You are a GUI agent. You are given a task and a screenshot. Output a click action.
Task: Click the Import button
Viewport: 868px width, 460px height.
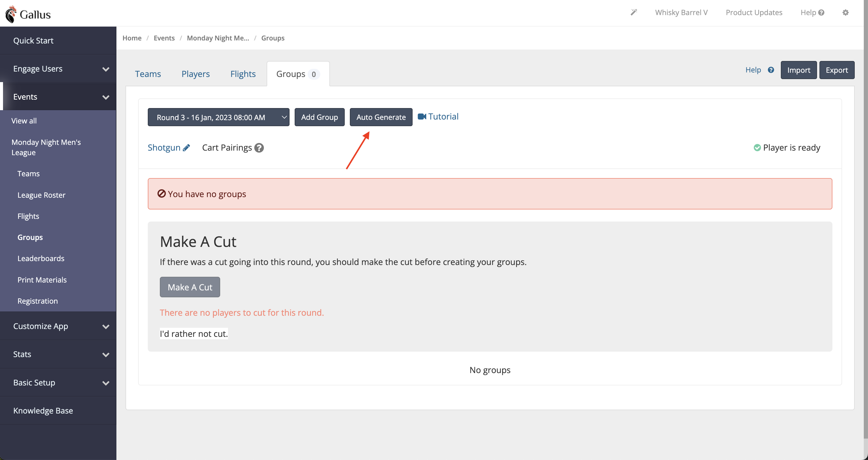799,70
